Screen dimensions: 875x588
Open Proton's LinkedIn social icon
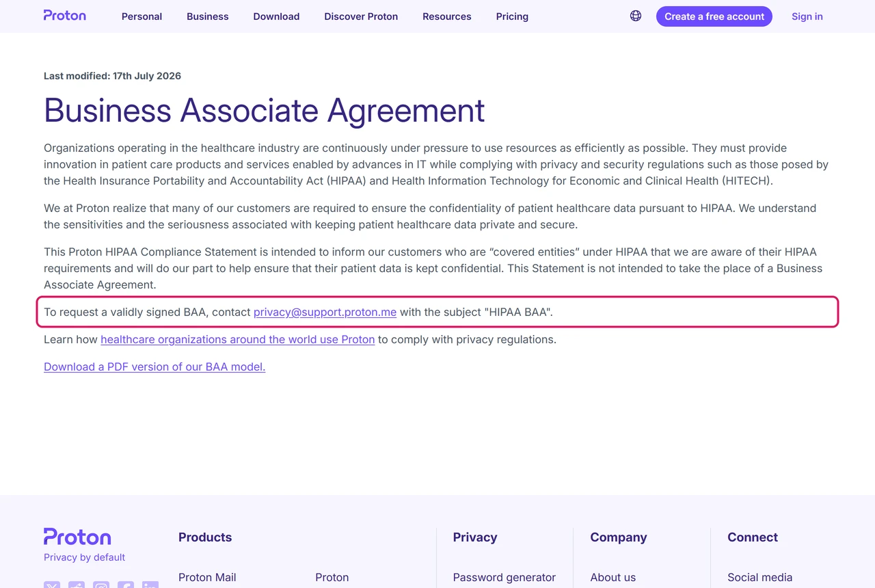150,585
